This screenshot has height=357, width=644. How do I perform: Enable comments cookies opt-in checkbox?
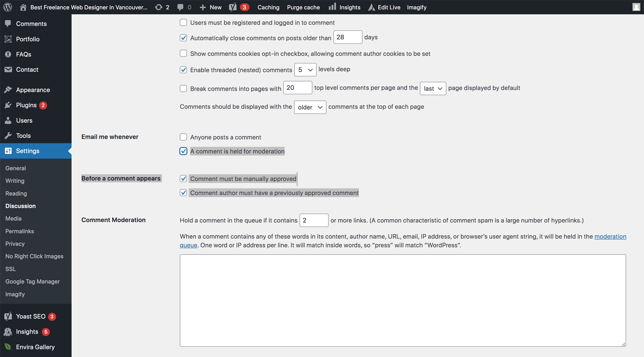pyautogui.click(x=183, y=53)
